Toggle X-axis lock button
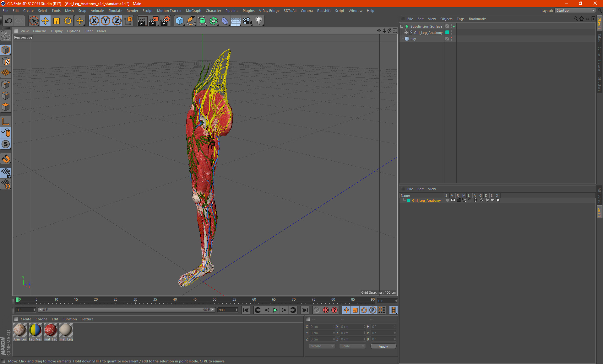 pos(94,21)
